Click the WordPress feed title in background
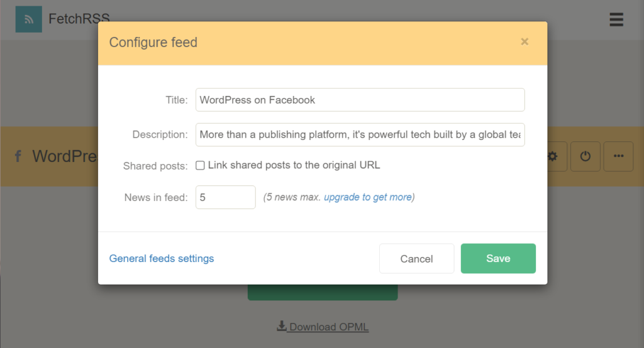 coord(65,156)
